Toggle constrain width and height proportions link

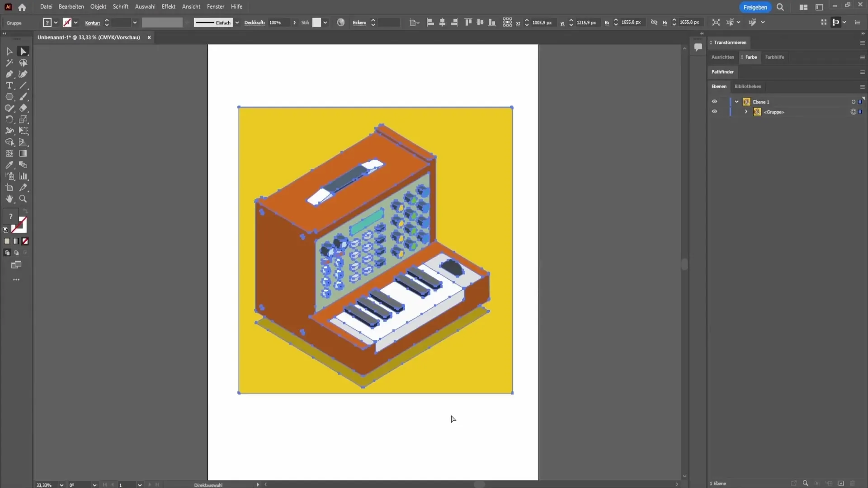pyautogui.click(x=654, y=22)
